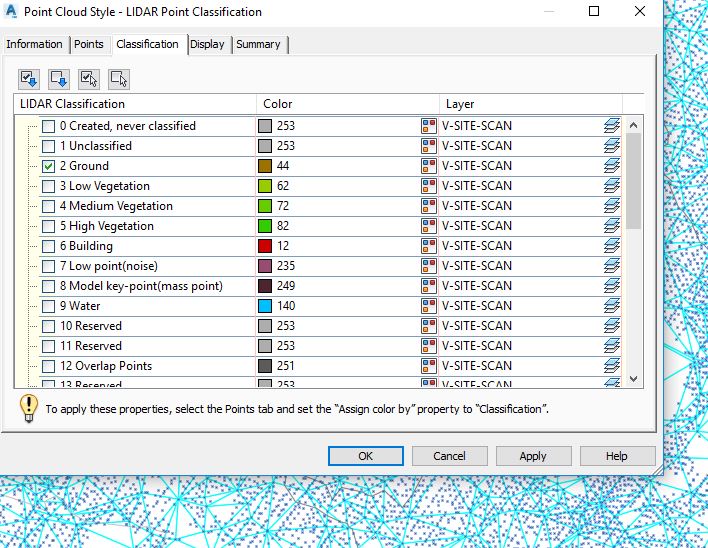Screen dimensions: 708x548
Task: Open layer selector icon for Low Vegetation row
Action: [612, 186]
